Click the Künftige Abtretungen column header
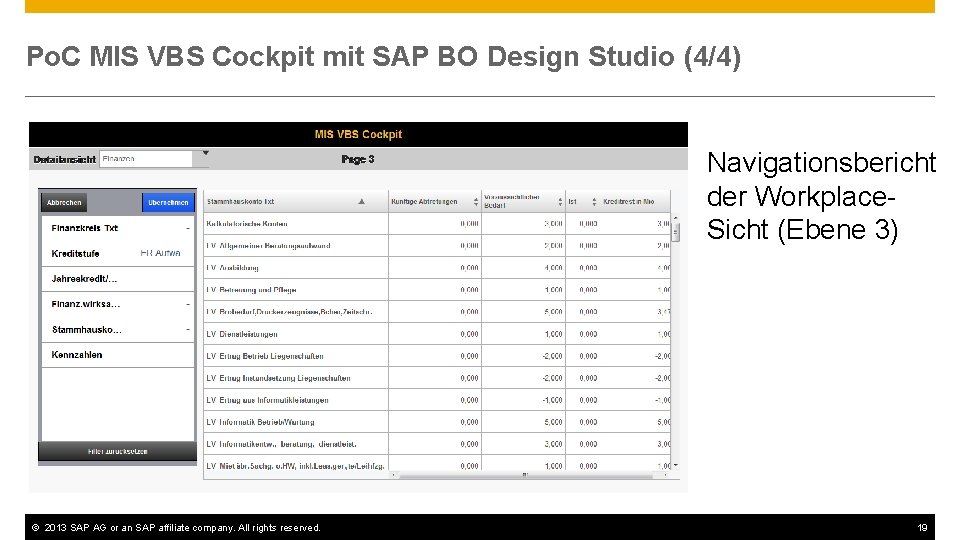Viewport: 960px width, 540px height. (435, 201)
